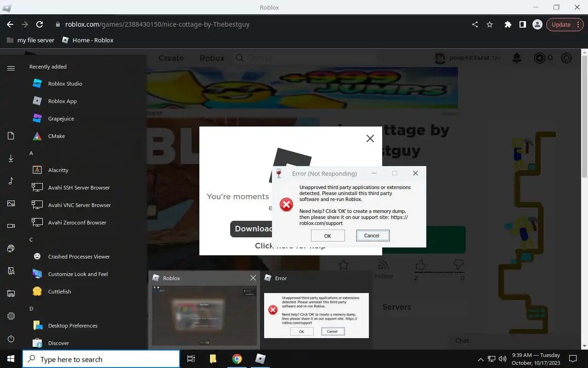Open the notification center icon
The image size is (588, 368).
point(573,359)
